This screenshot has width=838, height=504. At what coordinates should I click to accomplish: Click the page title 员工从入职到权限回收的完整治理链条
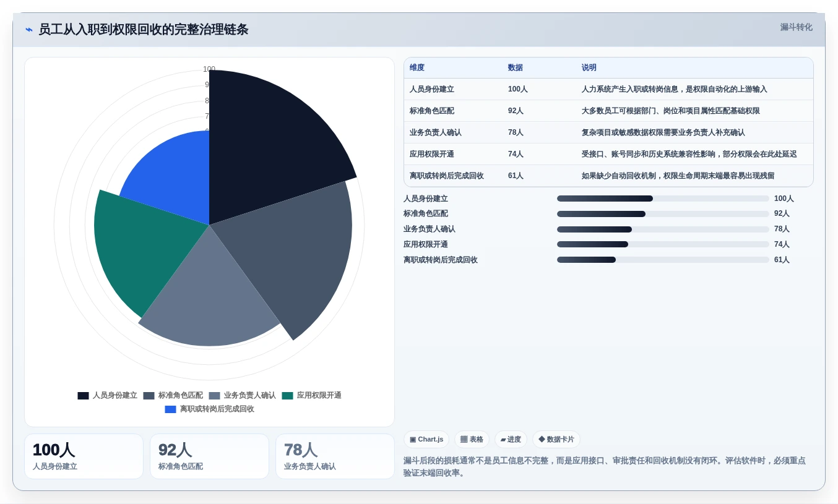tap(144, 29)
